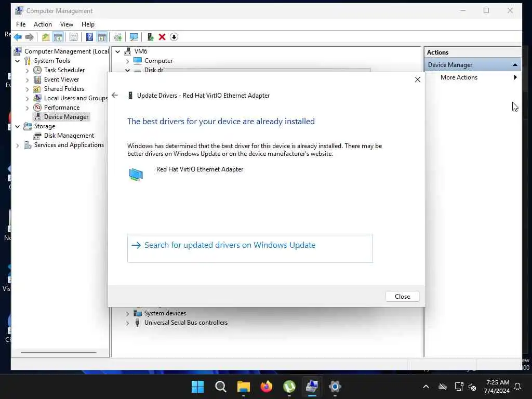Select Storage in the tree
This screenshot has width=532, height=399.
tap(45, 126)
